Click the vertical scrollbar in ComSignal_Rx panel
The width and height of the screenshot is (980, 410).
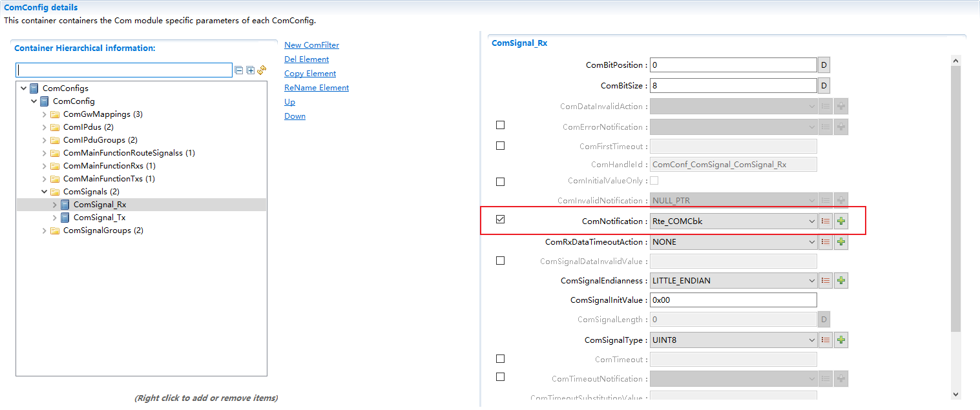pos(955,194)
